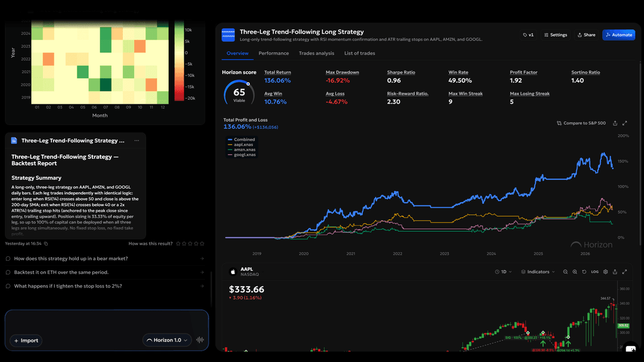
Task: Click the Import button
Action: tap(26, 341)
